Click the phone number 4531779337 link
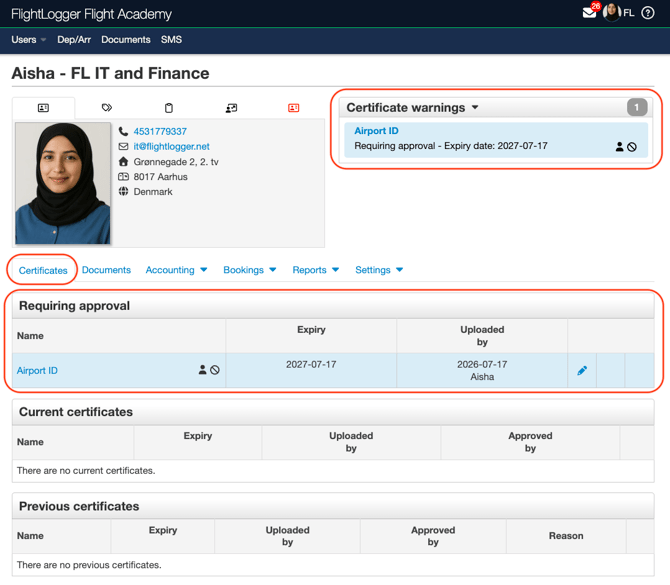This screenshot has height=585, width=670. [x=160, y=132]
